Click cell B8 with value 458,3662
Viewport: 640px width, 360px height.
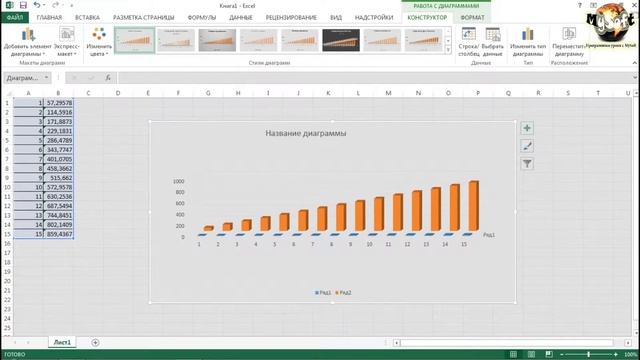[59, 169]
